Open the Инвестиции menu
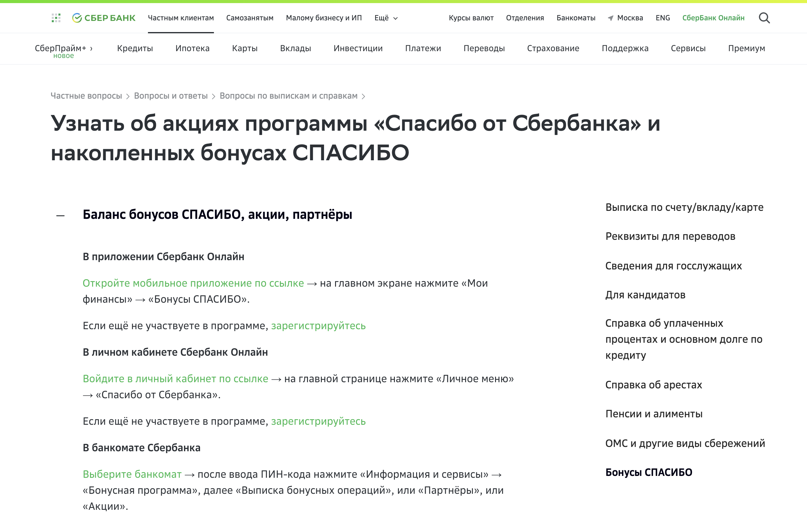Screen dimensions: 807x532 358,48
